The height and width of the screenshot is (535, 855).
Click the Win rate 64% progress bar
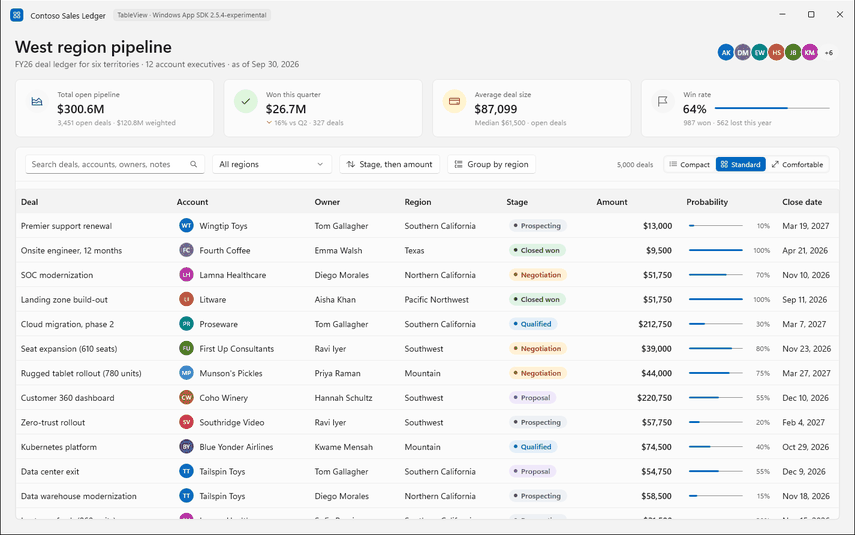tap(772, 108)
